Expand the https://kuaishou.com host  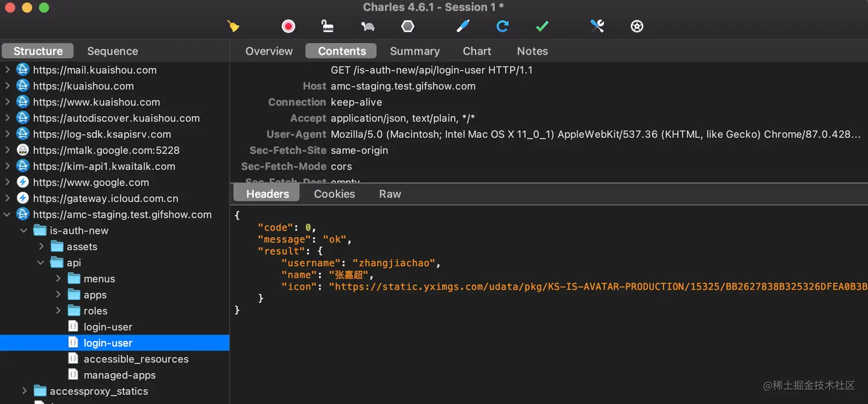[7, 86]
